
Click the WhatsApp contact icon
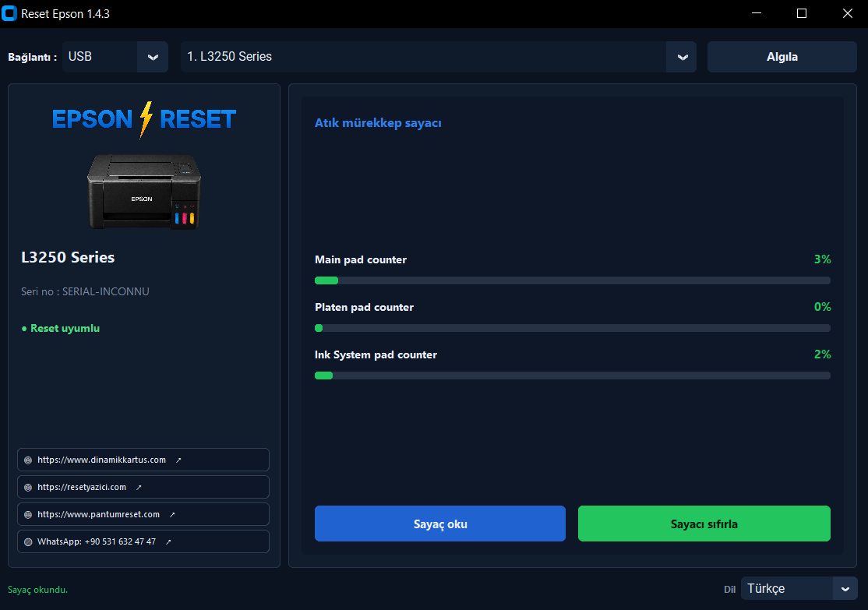[x=28, y=542]
